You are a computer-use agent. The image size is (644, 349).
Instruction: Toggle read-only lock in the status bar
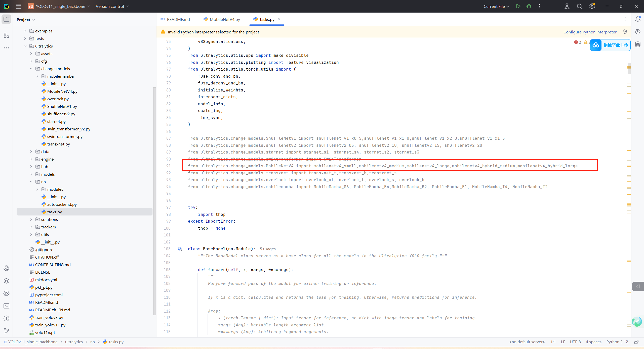click(x=636, y=342)
